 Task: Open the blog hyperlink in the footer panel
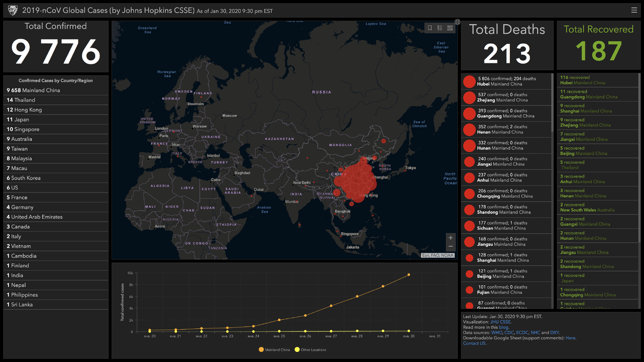click(503, 327)
